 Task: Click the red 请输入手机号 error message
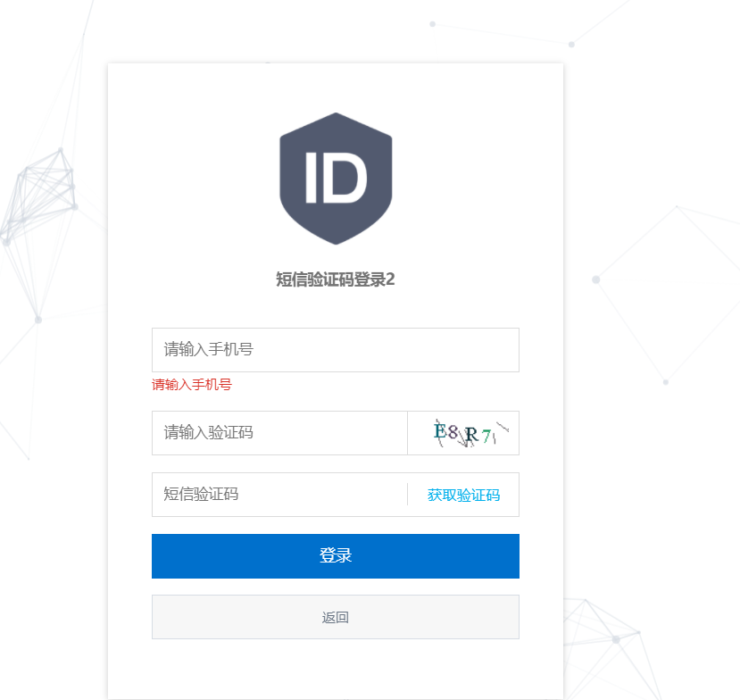point(192,385)
